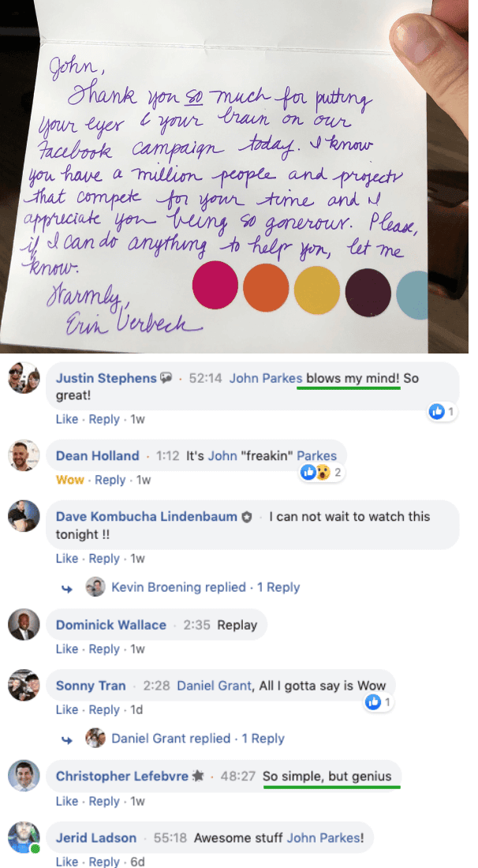Viewport: 478px width, 868px height.
Task: Open reactions on Dean Holland's comment
Action: [x=323, y=472]
